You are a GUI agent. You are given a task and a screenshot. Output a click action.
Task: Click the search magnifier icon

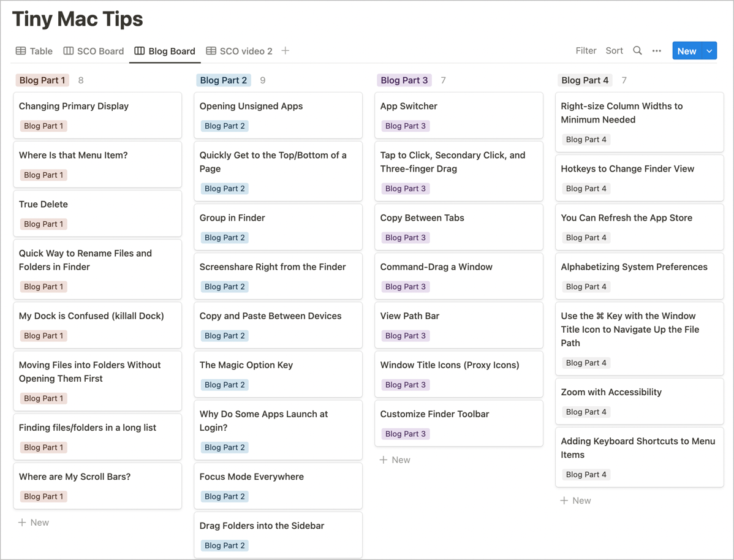tap(637, 51)
